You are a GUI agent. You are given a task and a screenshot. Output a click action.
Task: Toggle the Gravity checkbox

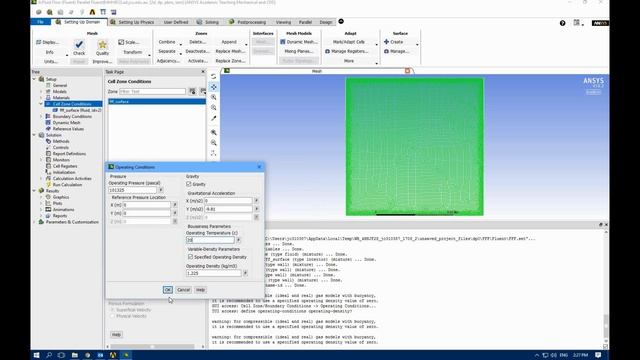(x=189, y=184)
